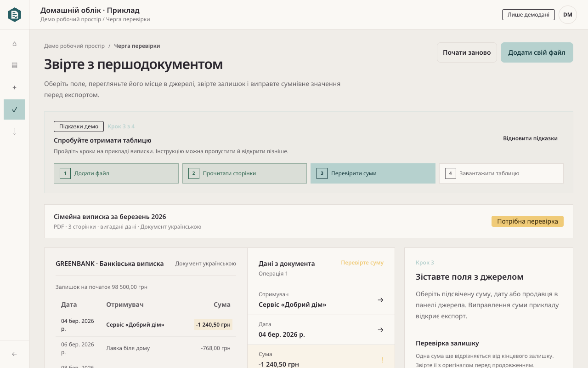Open the home icon in the sidebar
This screenshot has width=588, height=368.
coord(14,44)
